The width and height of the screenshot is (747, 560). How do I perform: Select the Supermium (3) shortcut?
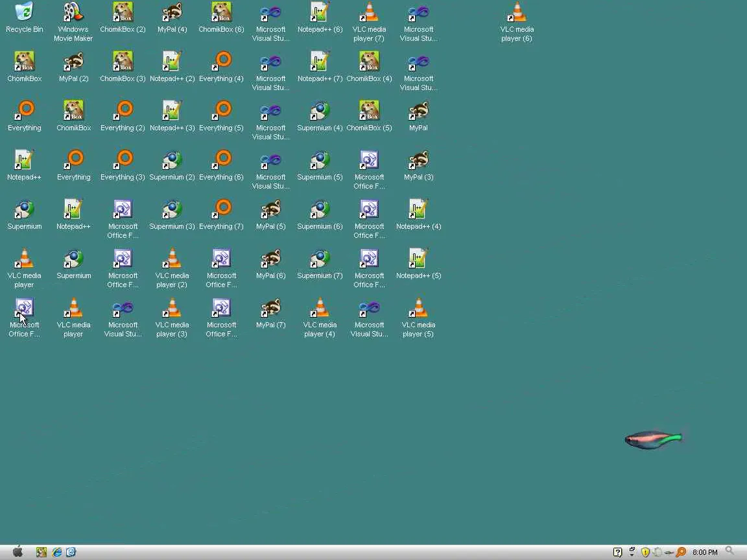(172, 215)
